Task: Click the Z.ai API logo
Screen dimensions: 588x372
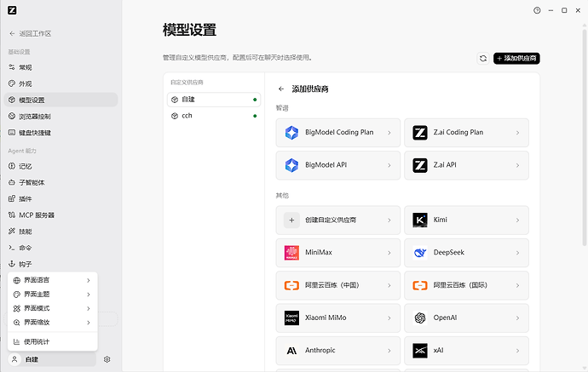Action: (x=420, y=165)
